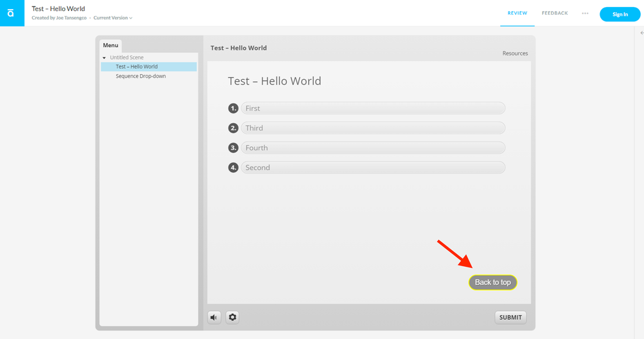644x339 pixels.
Task: Open the Current Version dropdown
Action: point(113,18)
